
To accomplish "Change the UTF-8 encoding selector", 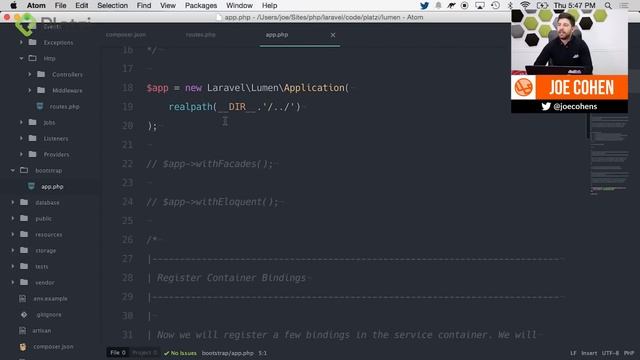I will point(610,353).
